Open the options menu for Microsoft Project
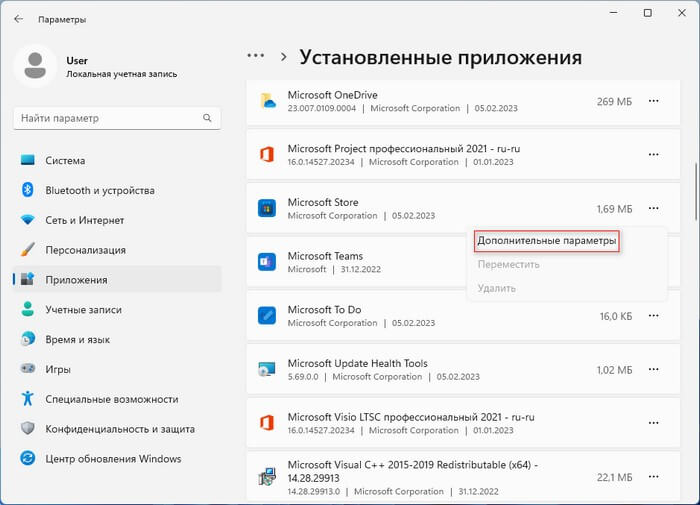Screen dimensions: 700x505 click(x=654, y=154)
